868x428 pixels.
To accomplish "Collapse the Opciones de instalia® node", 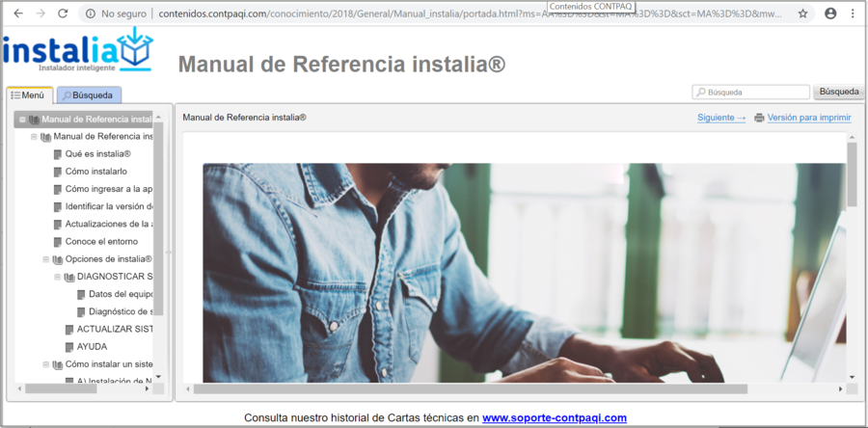I will [x=45, y=258].
